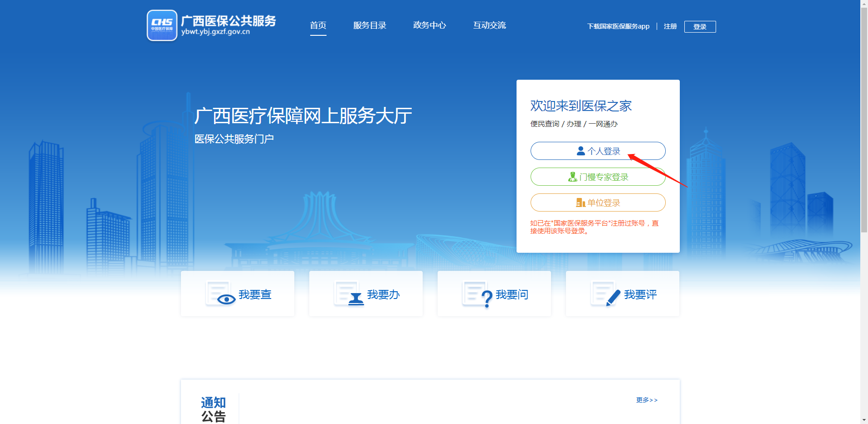Click the CHS medical insurance logo
The image size is (868, 424).
(x=162, y=25)
